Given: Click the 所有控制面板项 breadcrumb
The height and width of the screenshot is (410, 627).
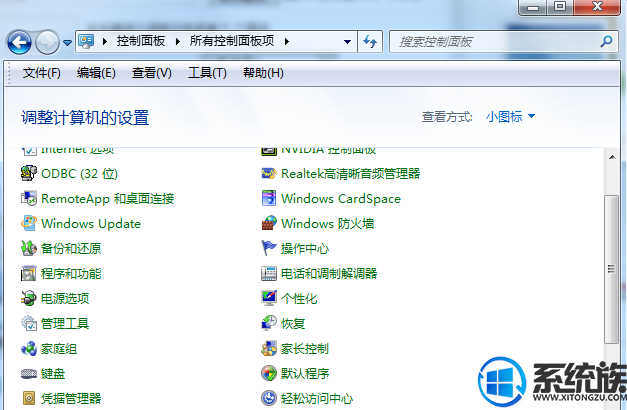Looking at the screenshot, I should pyautogui.click(x=232, y=41).
